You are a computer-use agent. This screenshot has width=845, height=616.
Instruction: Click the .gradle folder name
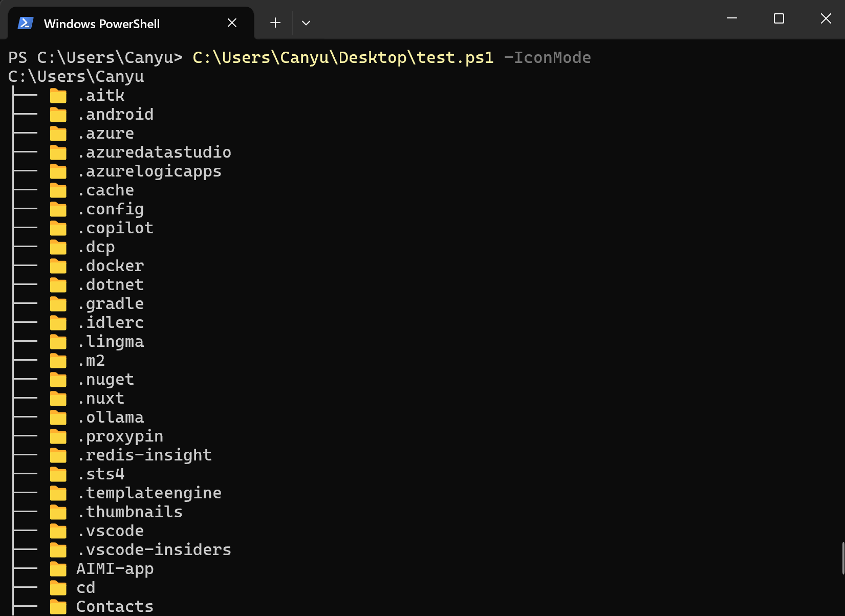tap(111, 304)
